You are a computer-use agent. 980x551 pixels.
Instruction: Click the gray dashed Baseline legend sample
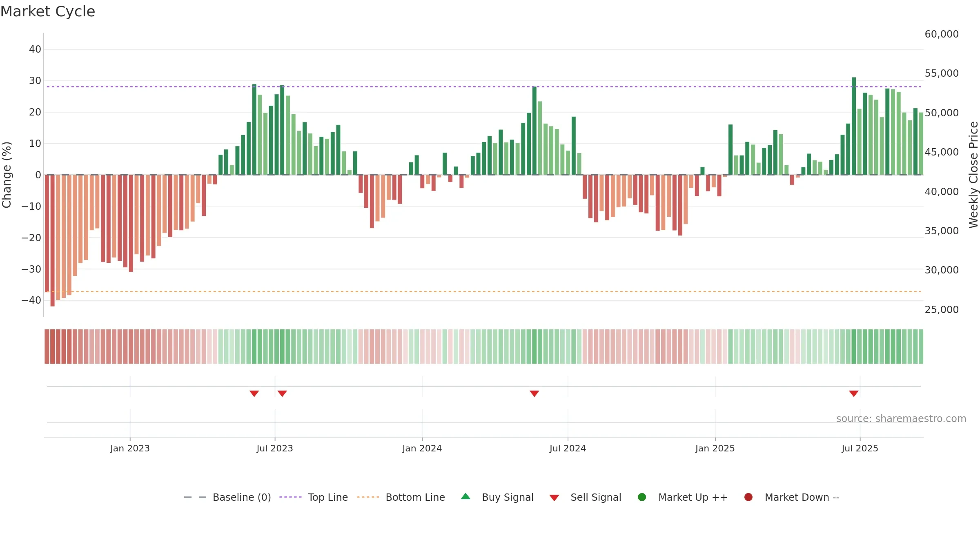click(195, 497)
